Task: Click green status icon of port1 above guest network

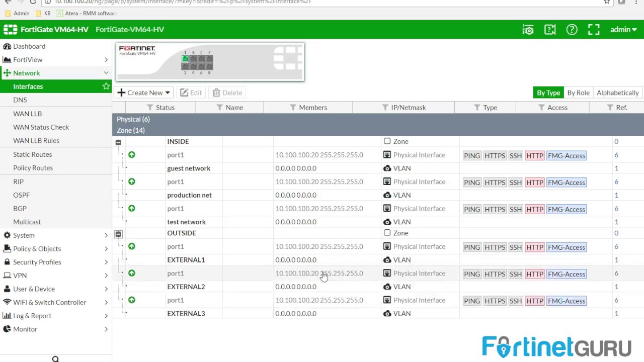Action: 132,155
